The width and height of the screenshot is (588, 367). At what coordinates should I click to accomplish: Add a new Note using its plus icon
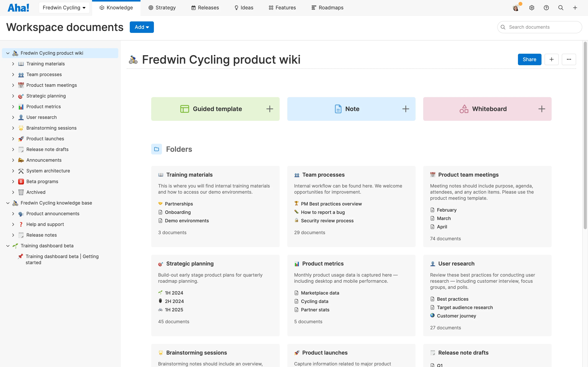pyautogui.click(x=406, y=109)
